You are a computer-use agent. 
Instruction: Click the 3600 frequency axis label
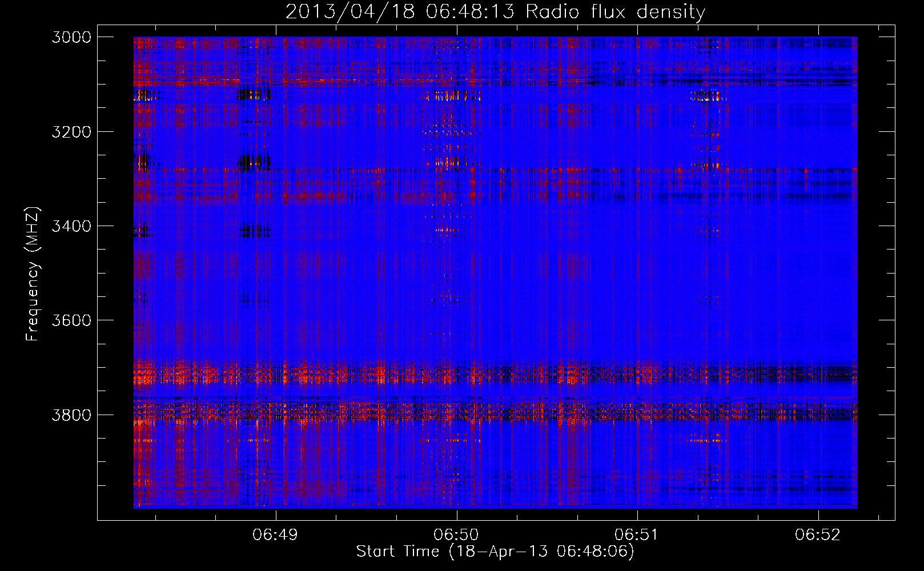(71, 320)
